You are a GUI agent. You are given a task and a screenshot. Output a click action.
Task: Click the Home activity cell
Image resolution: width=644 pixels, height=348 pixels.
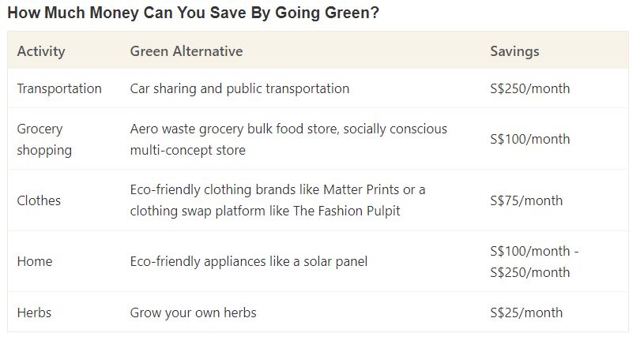tap(35, 261)
